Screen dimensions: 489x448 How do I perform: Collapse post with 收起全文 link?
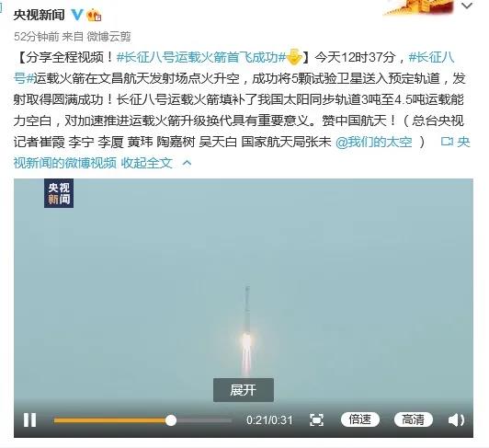[x=146, y=163]
